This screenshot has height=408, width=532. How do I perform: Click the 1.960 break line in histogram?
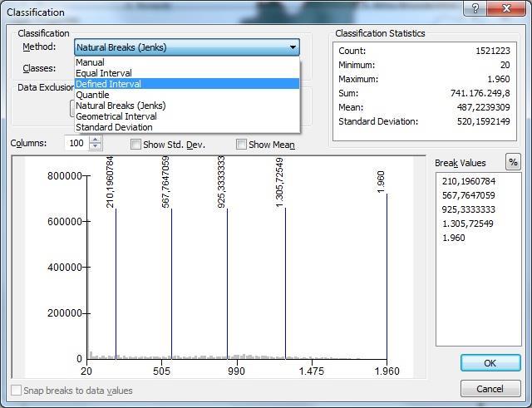pyautogui.click(x=387, y=277)
